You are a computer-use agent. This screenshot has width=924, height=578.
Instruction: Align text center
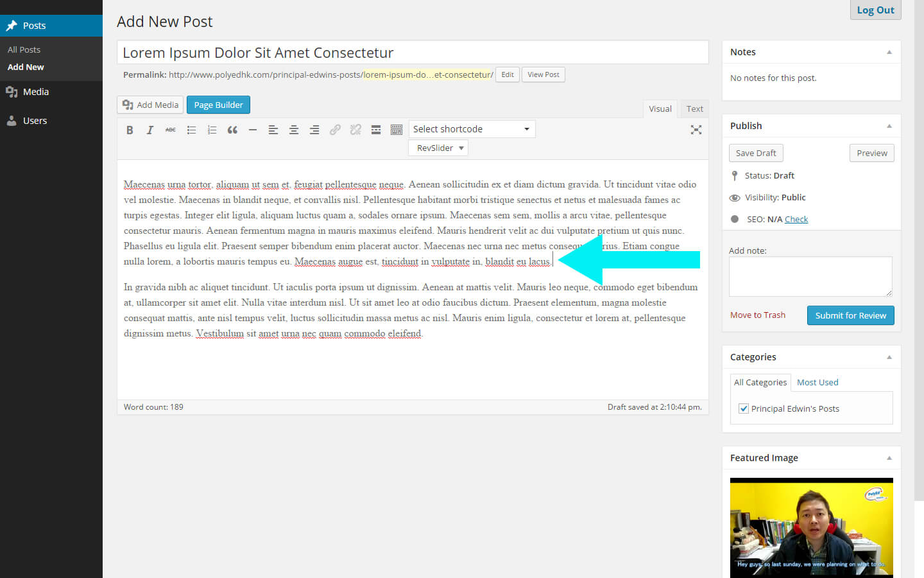tap(294, 130)
